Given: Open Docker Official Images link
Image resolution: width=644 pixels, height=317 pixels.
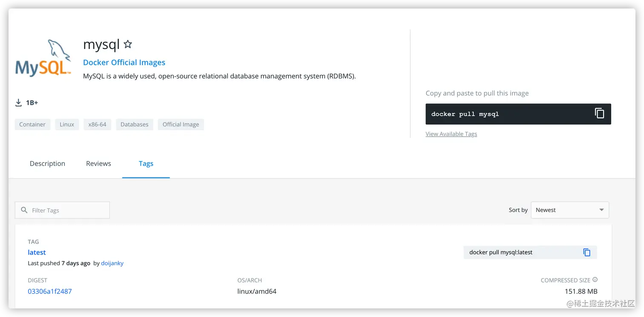Looking at the screenshot, I should (124, 63).
